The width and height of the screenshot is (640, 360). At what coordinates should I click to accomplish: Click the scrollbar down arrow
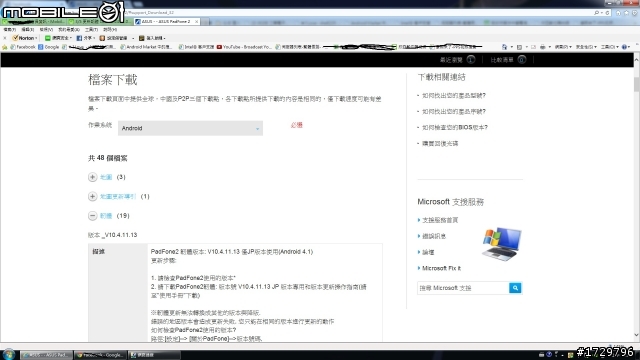636,336
